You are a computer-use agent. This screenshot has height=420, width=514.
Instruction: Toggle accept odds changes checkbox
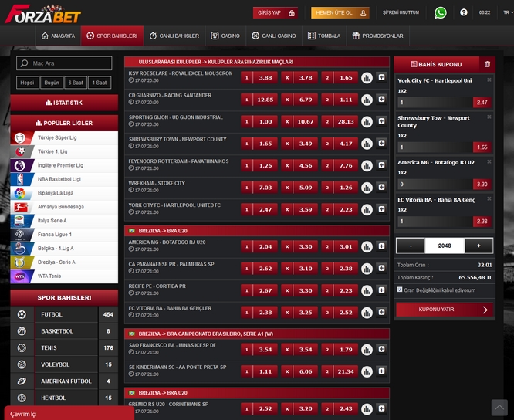[400, 290]
